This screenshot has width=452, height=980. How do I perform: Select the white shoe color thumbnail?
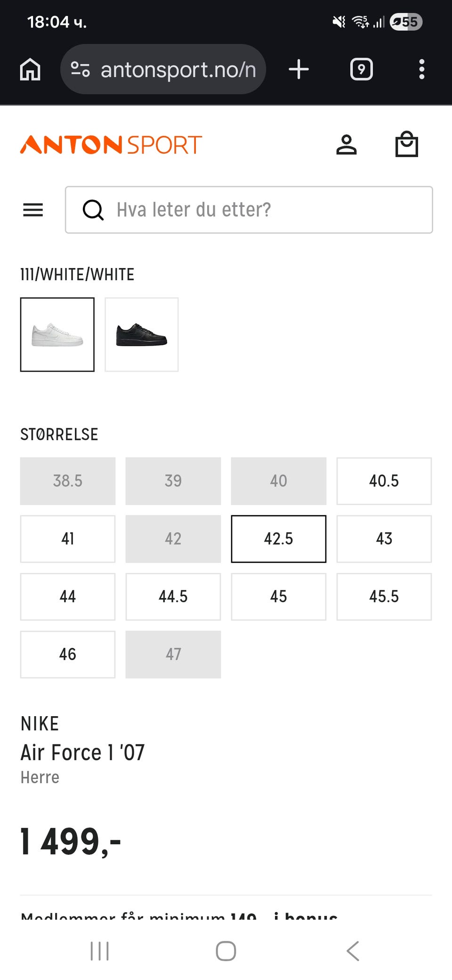coord(57,335)
